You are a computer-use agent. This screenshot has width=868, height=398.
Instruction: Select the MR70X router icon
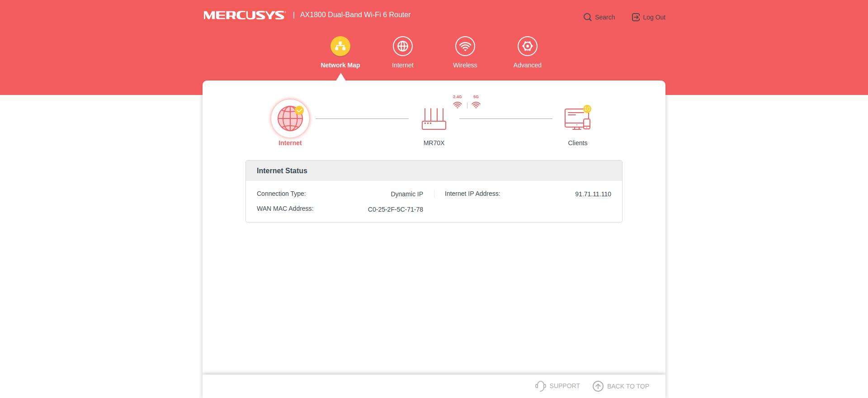click(x=434, y=119)
